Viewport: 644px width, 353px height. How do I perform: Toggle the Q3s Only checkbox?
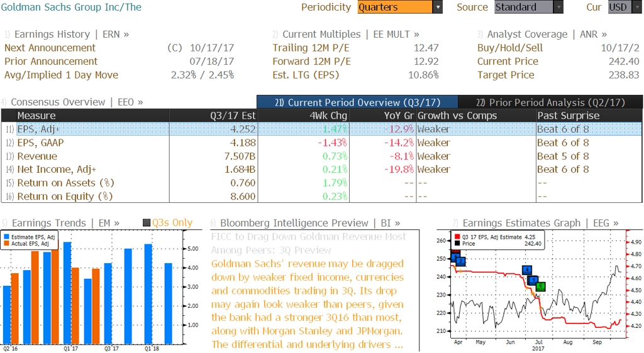tap(147, 222)
